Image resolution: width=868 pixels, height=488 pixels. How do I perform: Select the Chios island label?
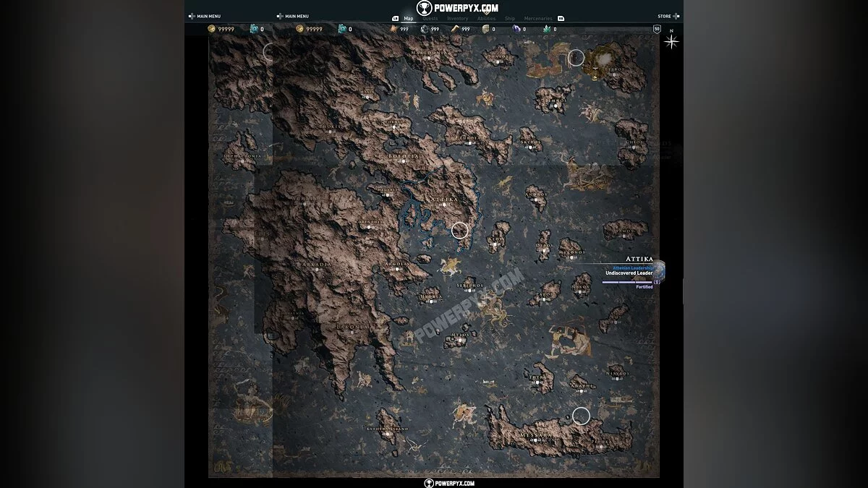tap(634, 142)
